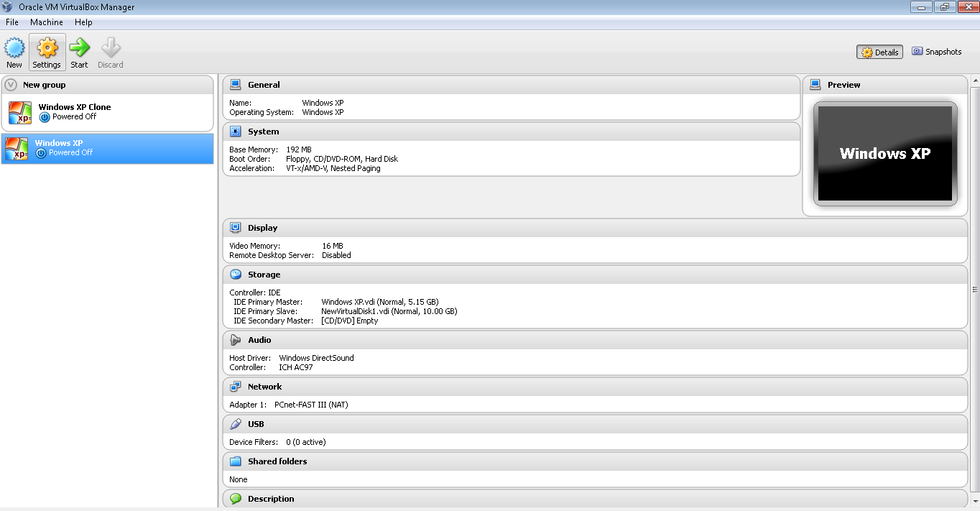Click the Windows XP preview thumbnail
The height and width of the screenshot is (511, 980).
point(885,153)
